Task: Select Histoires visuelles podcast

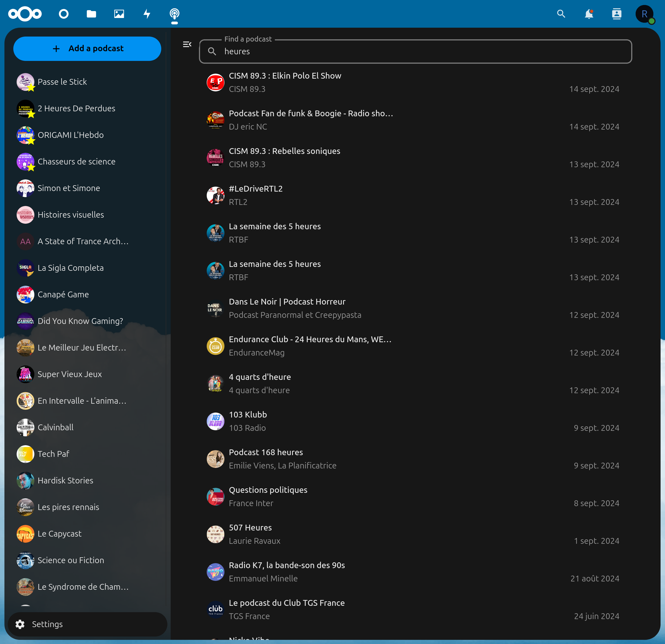Action: point(87,215)
